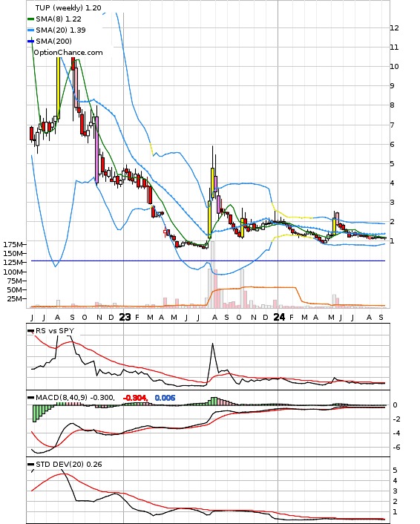Click the bold 23 year label
Image resolution: width=420 pixels, height=524 pixels.
pos(125,317)
